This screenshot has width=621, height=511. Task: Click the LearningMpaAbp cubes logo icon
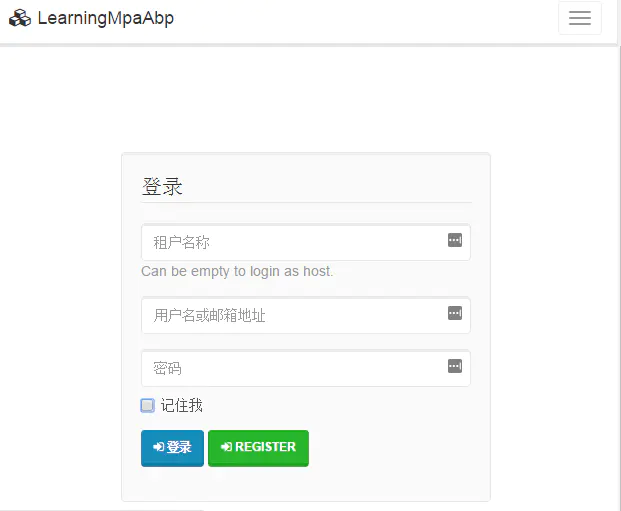pos(20,18)
